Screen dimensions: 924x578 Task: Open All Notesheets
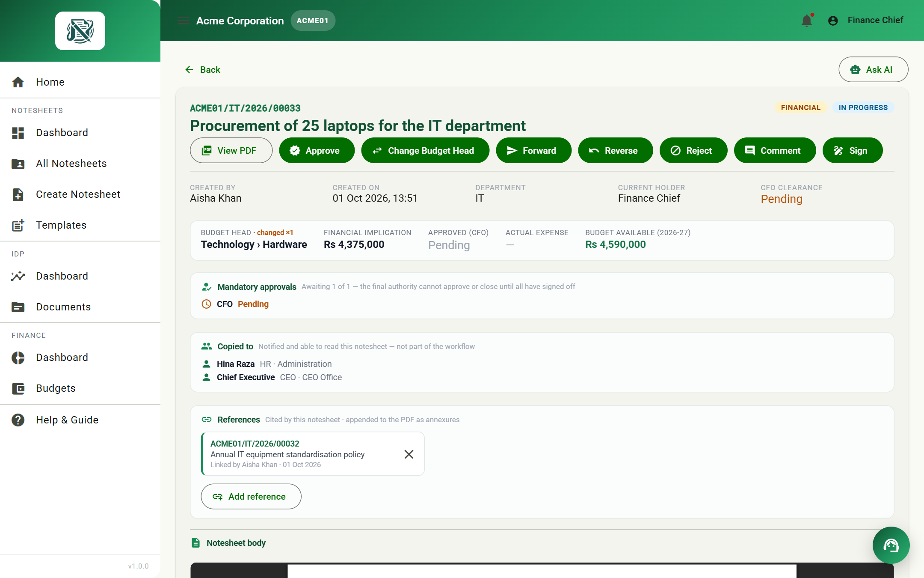80,164
